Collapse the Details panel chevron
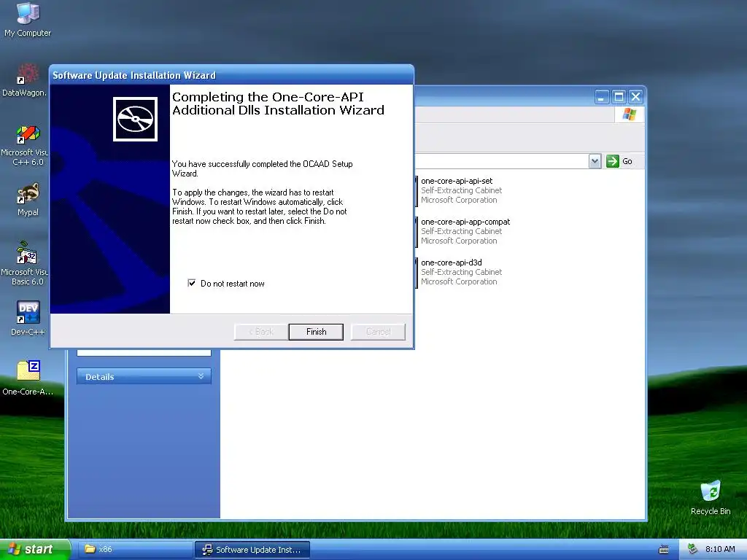 [x=201, y=376]
